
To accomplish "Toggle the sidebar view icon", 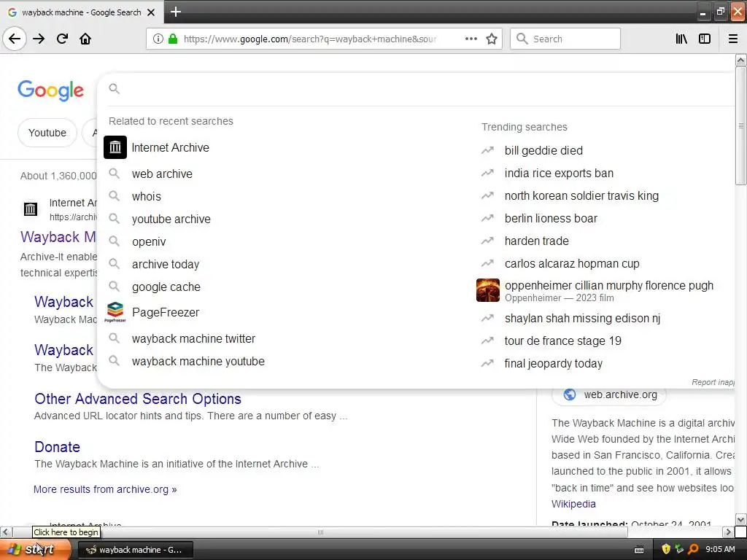I will click(705, 39).
